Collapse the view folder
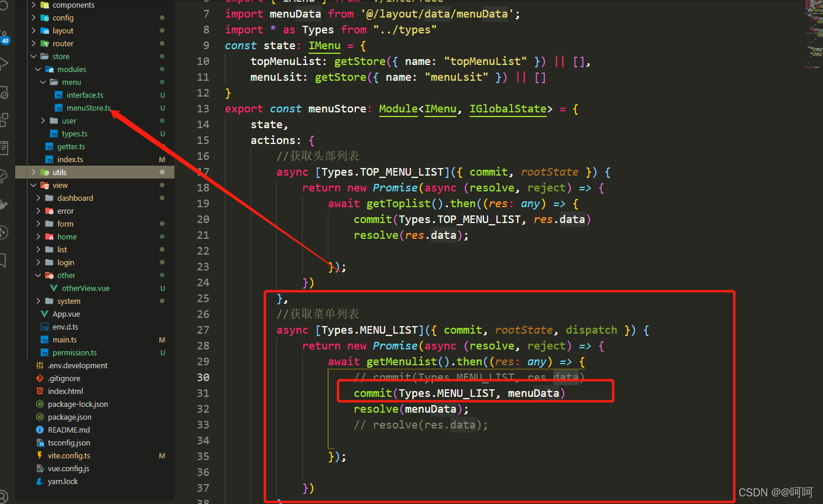This screenshot has width=823, height=504. tap(34, 185)
